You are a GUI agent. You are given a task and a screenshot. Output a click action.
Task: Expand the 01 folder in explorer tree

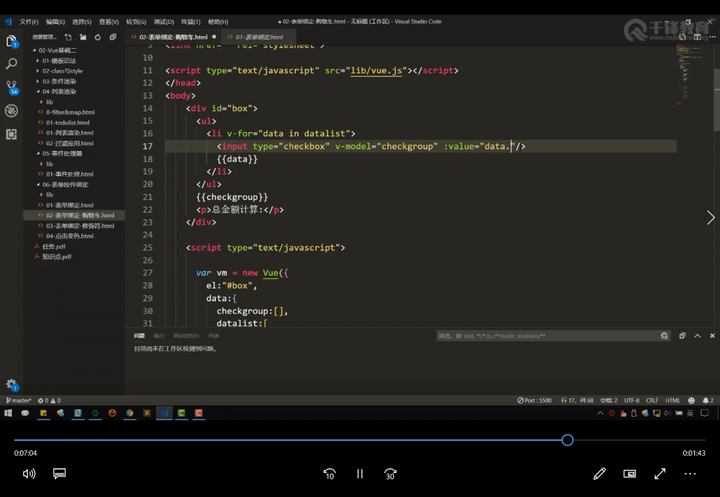click(x=57, y=61)
